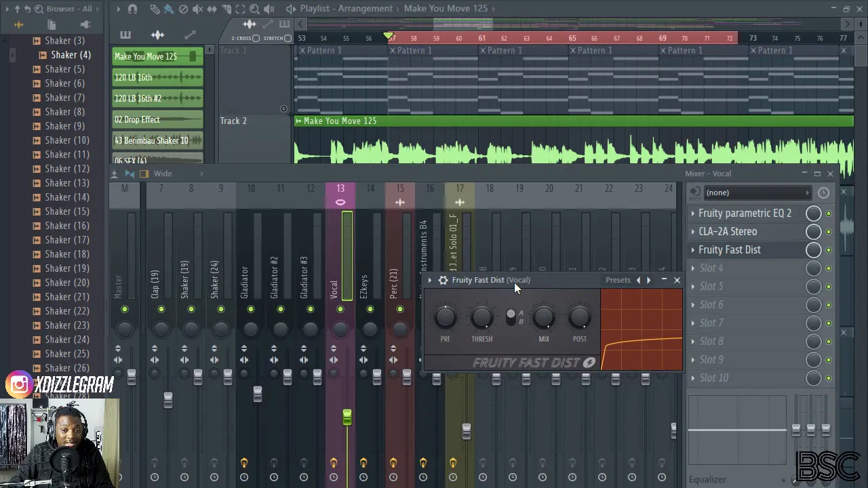Mute the Clap (19) mixer track LED
The width and height of the screenshot is (868, 488).
tap(161, 310)
